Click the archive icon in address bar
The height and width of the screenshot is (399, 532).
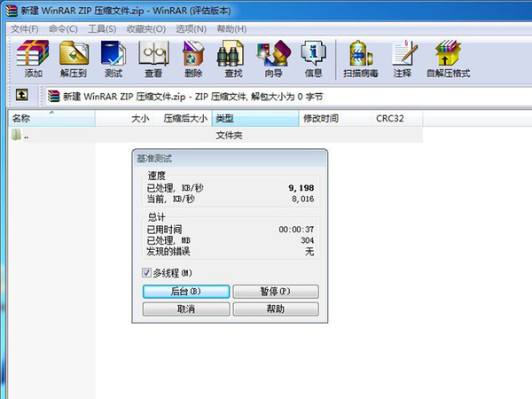coord(53,97)
